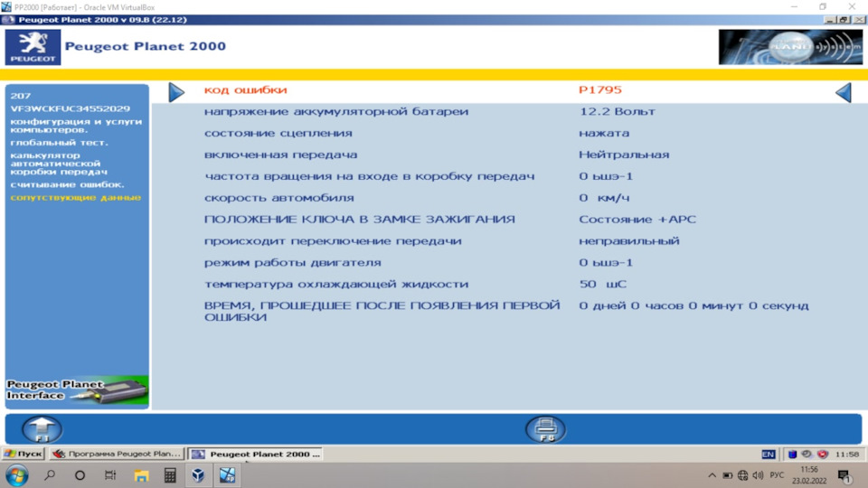Click the Peugeot lion logo
The image size is (868, 488).
coord(33,47)
